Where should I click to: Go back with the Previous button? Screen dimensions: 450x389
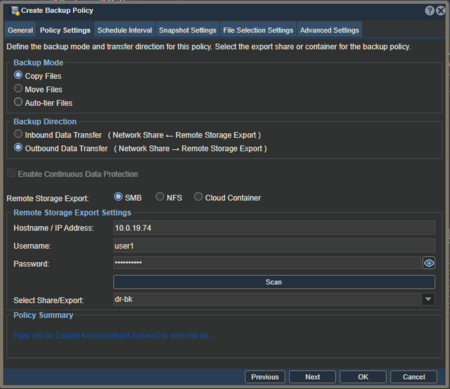click(265, 377)
